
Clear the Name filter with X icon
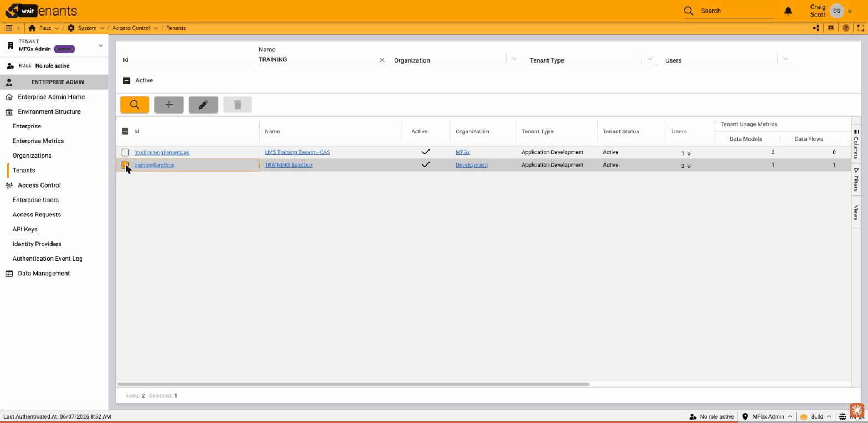tap(382, 60)
